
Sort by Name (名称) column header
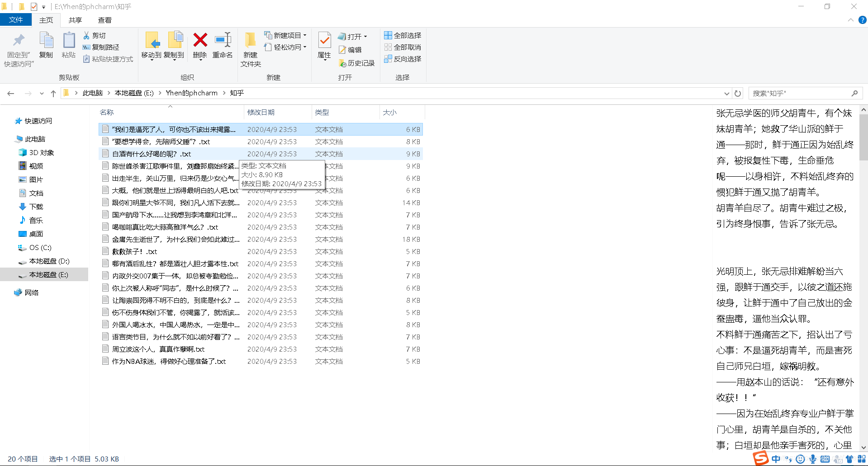171,112
